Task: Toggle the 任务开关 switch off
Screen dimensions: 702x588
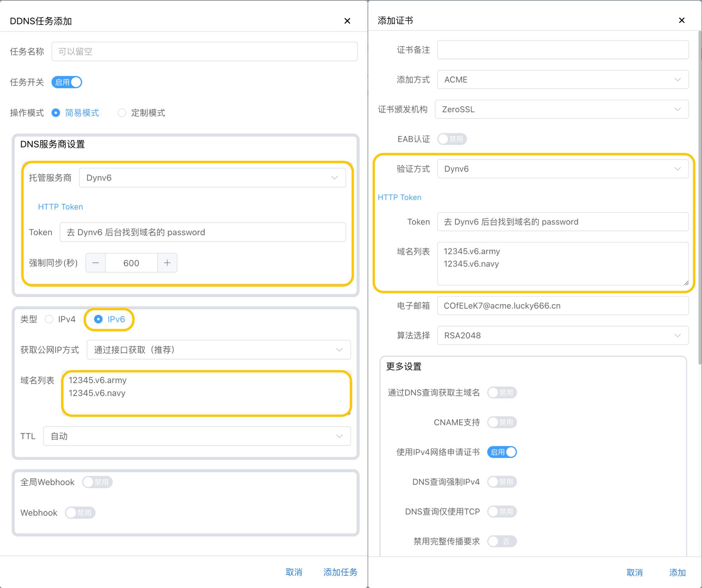Action: (x=67, y=82)
